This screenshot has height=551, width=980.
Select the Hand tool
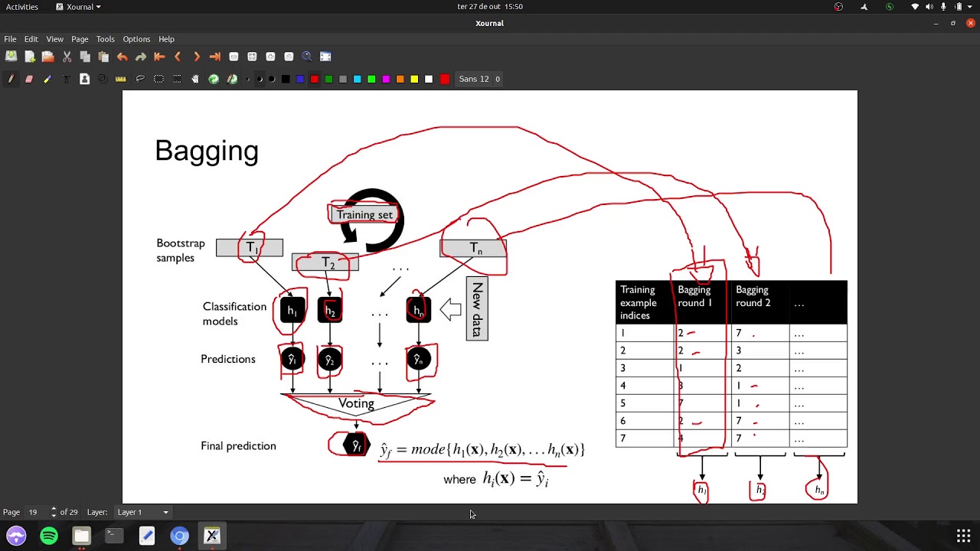pos(195,79)
